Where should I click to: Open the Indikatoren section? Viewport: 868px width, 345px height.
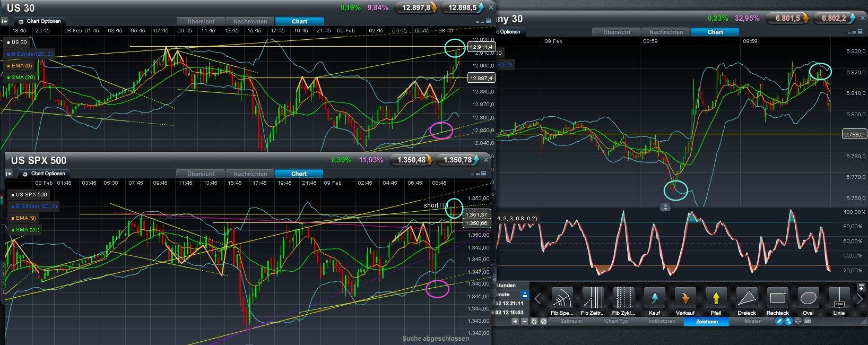coord(661,322)
